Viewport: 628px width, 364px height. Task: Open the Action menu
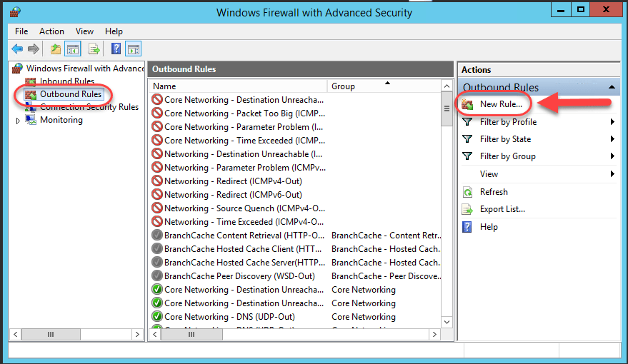pyautogui.click(x=51, y=31)
